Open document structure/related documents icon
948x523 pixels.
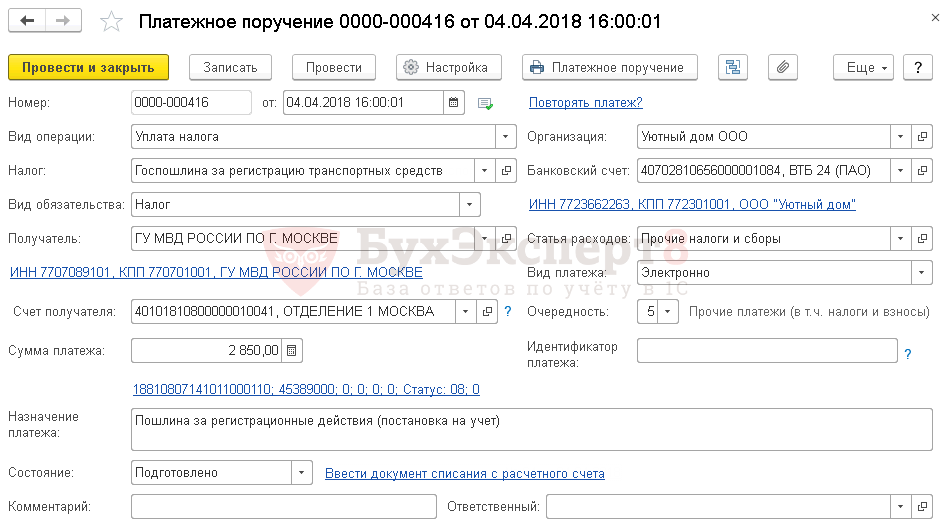pos(733,67)
